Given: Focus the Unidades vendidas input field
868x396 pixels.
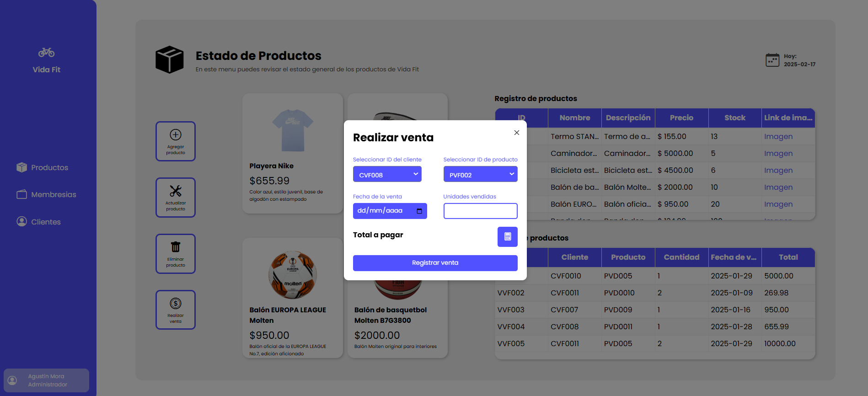Looking at the screenshot, I should pyautogui.click(x=481, y=211).
